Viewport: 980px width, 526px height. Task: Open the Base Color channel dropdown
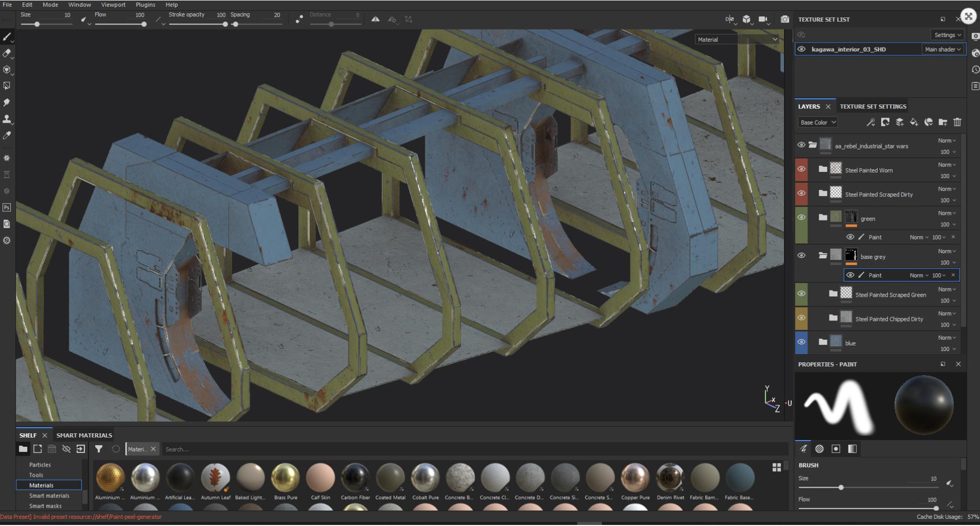[817, 122]
